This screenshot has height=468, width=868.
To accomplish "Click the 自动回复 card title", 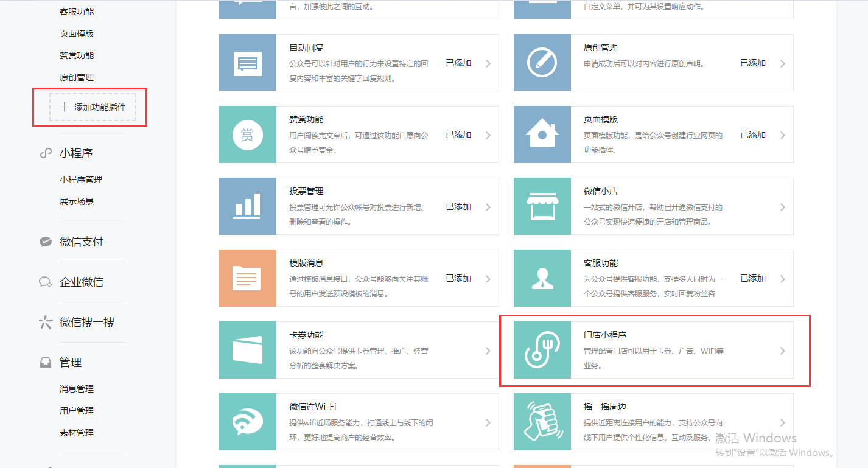I will (x=306, y=47).
